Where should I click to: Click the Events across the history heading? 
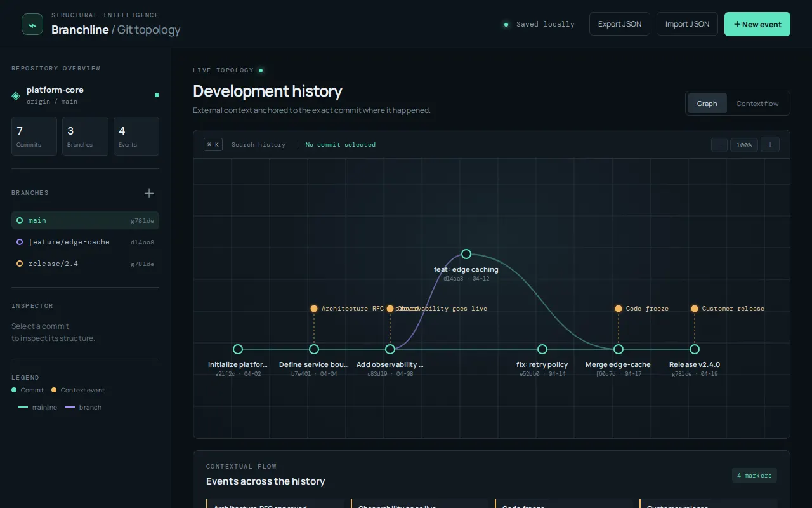point(266,481)
